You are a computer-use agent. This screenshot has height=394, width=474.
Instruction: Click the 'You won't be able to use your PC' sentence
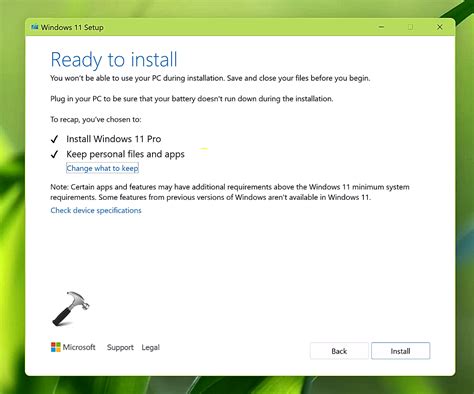[210, 78]
